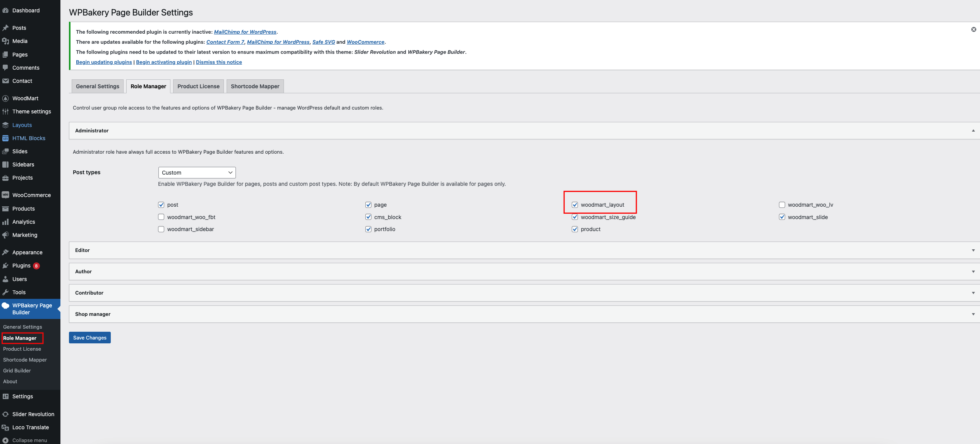Click the HTML Blocks icon
The width and height of the screenshot is (980, 444).
[x=5, y=138]
